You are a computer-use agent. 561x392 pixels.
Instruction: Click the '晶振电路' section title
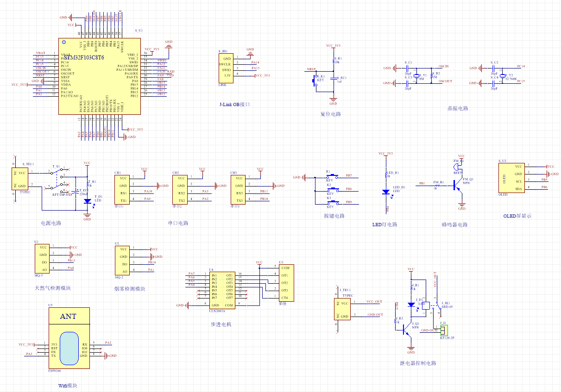point(458,108)
